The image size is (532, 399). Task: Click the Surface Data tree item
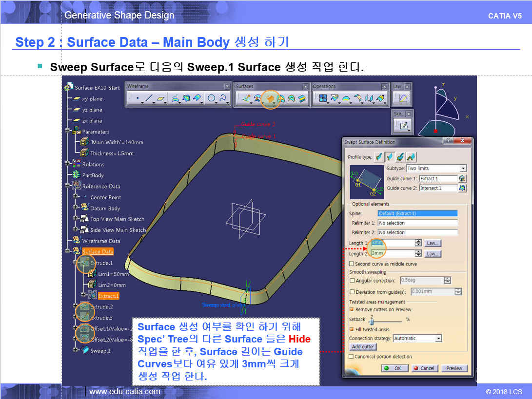tap(98, 251)
